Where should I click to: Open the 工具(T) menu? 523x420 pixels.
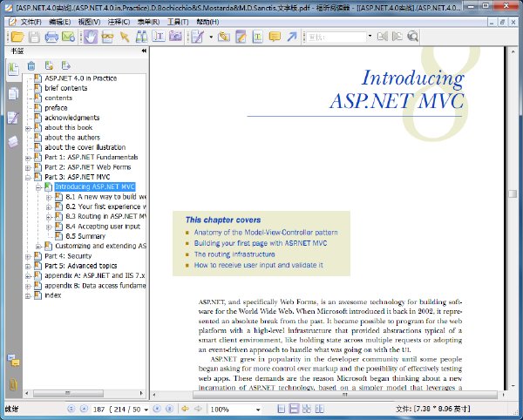tap(178, 22)
